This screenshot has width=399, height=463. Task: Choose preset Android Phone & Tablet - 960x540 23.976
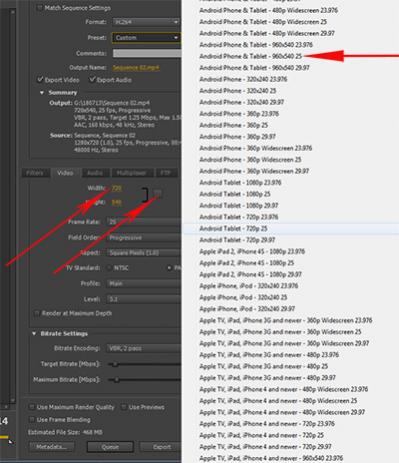(256, 45)
